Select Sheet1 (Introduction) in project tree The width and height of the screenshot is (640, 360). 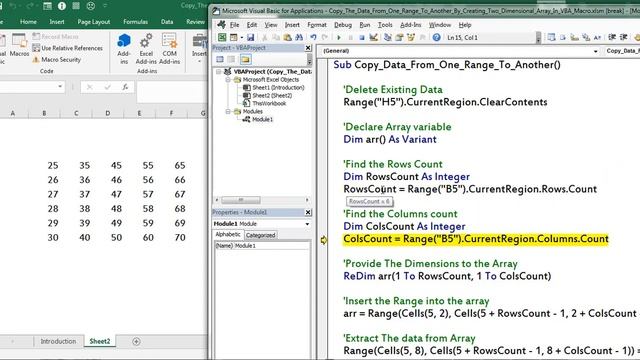click(278, 87)
